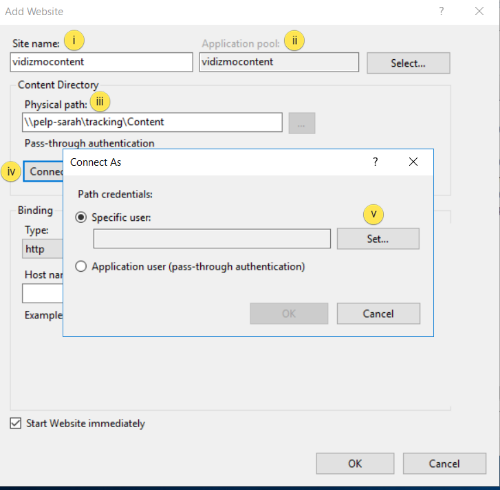Cancel the Connect As dialog

[x=378, y=314]
